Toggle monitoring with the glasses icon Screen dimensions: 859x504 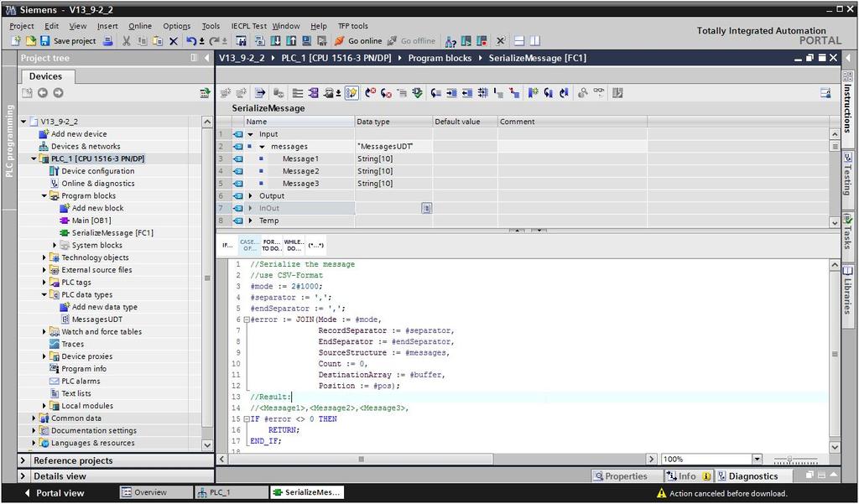coord(598,93)
